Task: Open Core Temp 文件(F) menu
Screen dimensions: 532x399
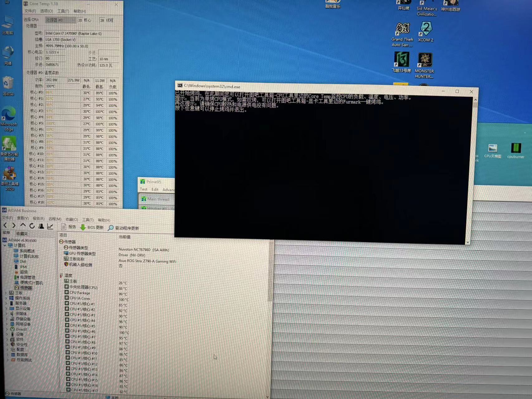Action: click(x=30, y=11)
